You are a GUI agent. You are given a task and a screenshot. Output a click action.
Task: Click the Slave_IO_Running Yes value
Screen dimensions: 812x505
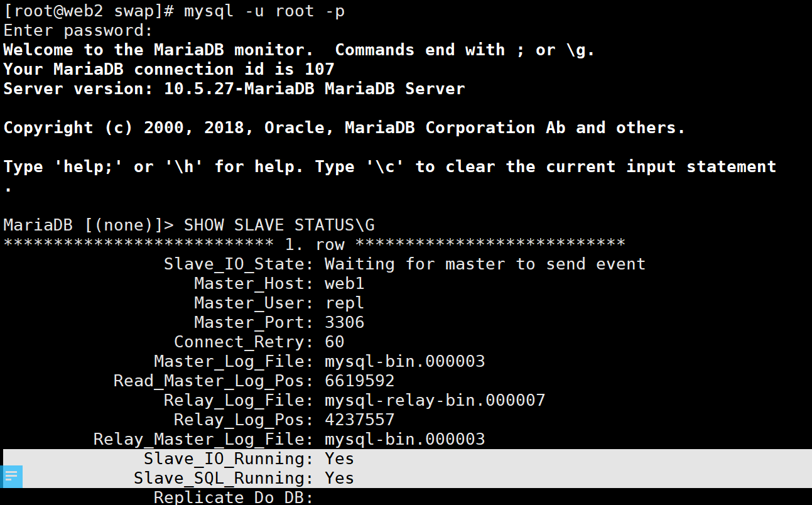pos(339,459)
